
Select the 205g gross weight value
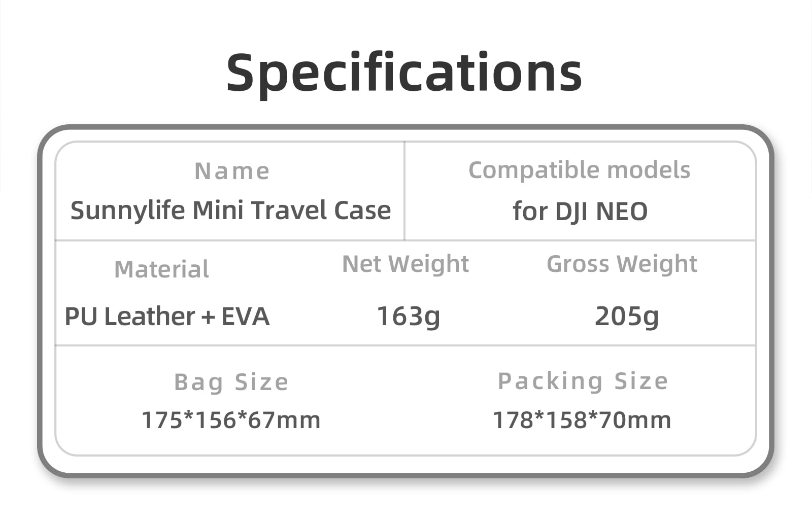pos(626,317)
